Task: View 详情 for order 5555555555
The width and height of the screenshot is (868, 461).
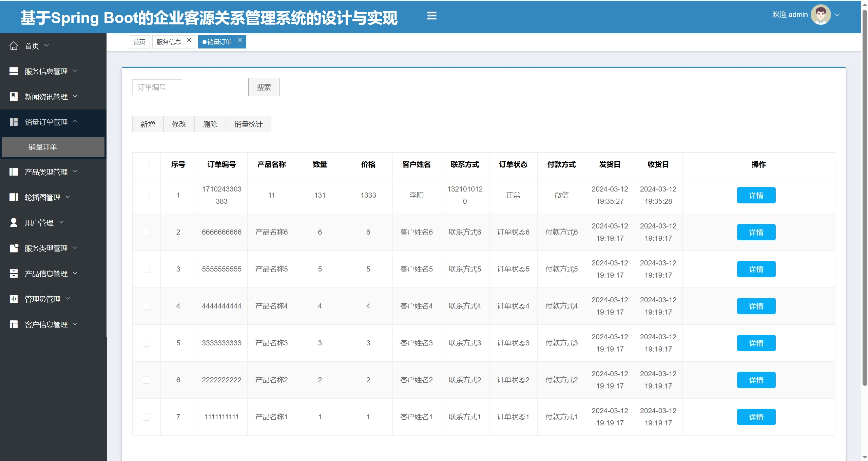Action: pos(756,269)
